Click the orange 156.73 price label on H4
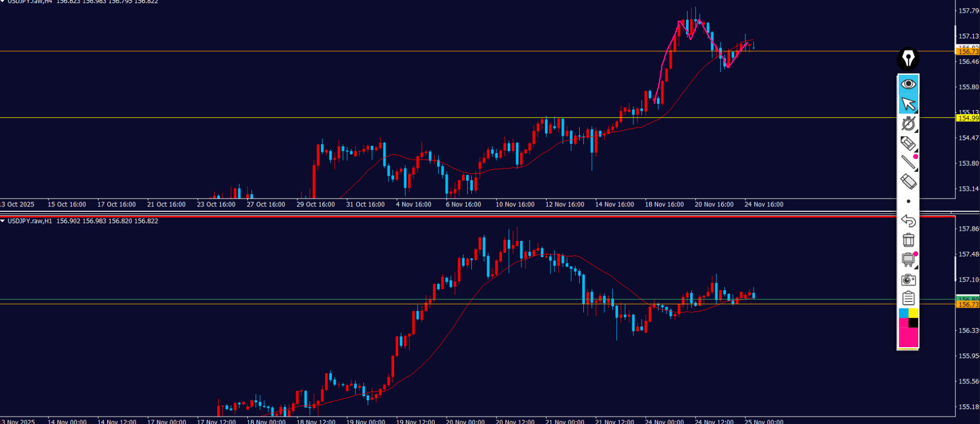The height and width of the screenshot is (424, 980). click(x=968, y=51)
